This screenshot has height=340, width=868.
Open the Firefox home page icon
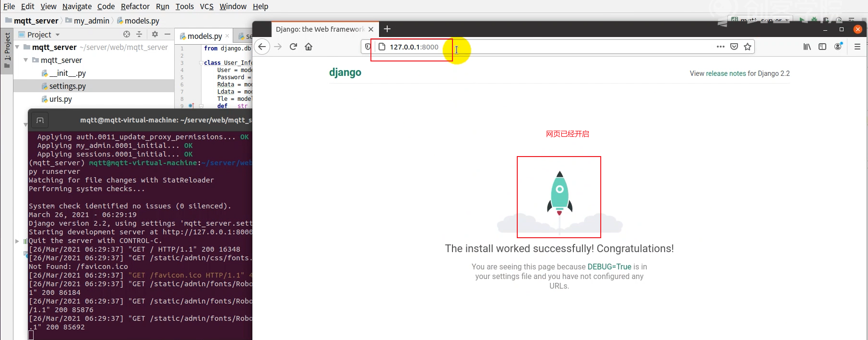pyautogui.click(x=309, y=47)
